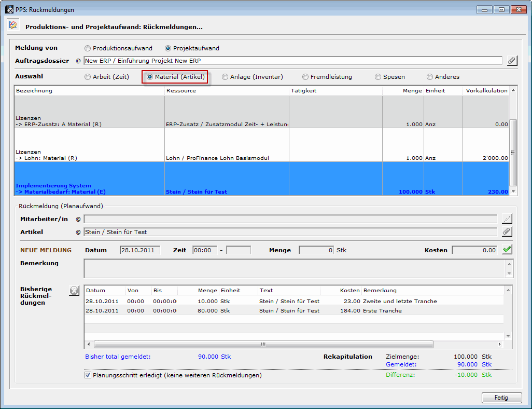Click the paperclip icon beside Artikel field
The height and width of the screenshot is (409, 532).
point(507,232)
